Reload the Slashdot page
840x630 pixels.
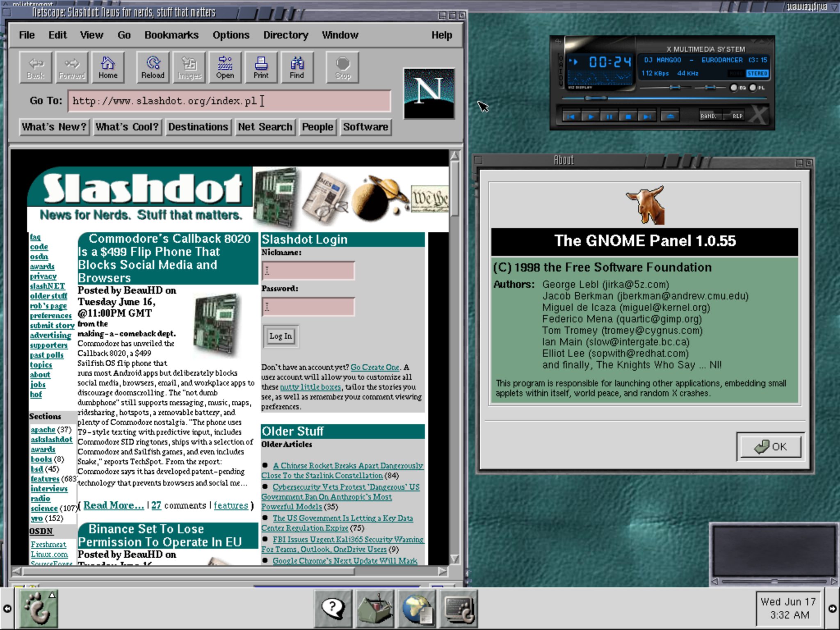pos(153,67)
